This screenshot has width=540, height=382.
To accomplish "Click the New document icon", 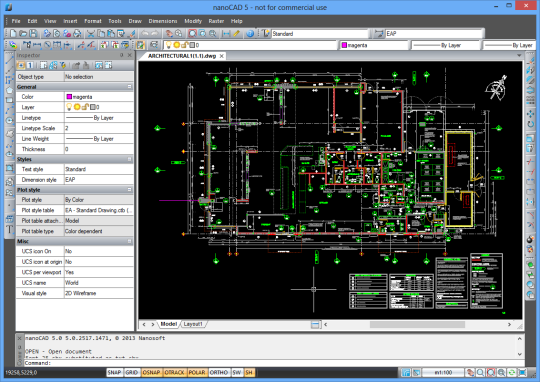I will coord(13,33).
